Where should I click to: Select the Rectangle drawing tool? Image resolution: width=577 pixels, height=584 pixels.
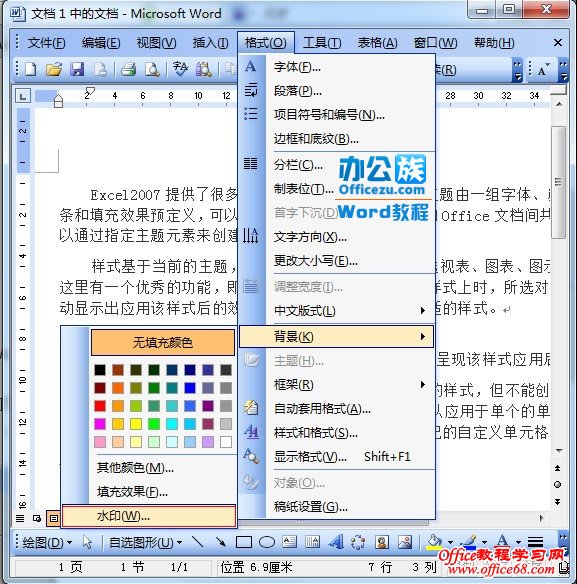click(244, 542)
